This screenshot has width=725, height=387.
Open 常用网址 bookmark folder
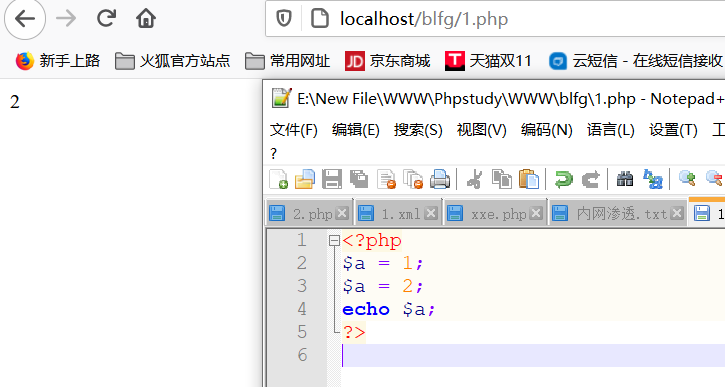287,61
